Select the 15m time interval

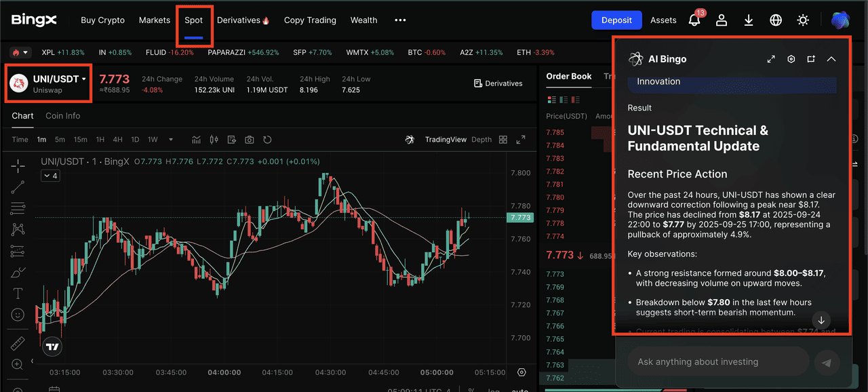click(x=81, y=140)
